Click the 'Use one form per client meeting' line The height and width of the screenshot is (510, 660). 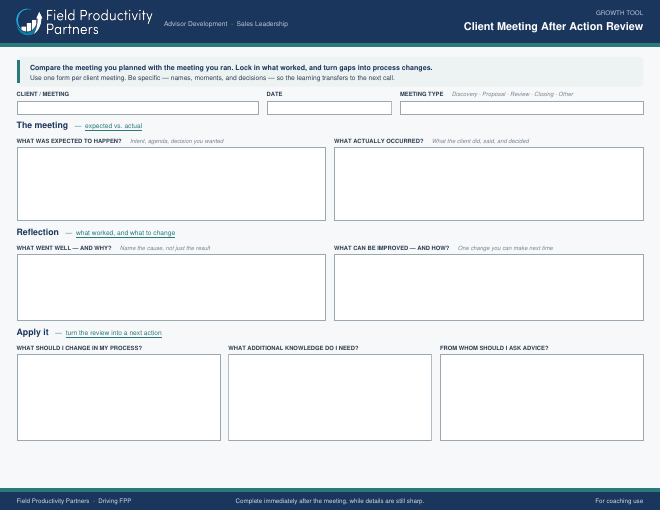point(212,78)
